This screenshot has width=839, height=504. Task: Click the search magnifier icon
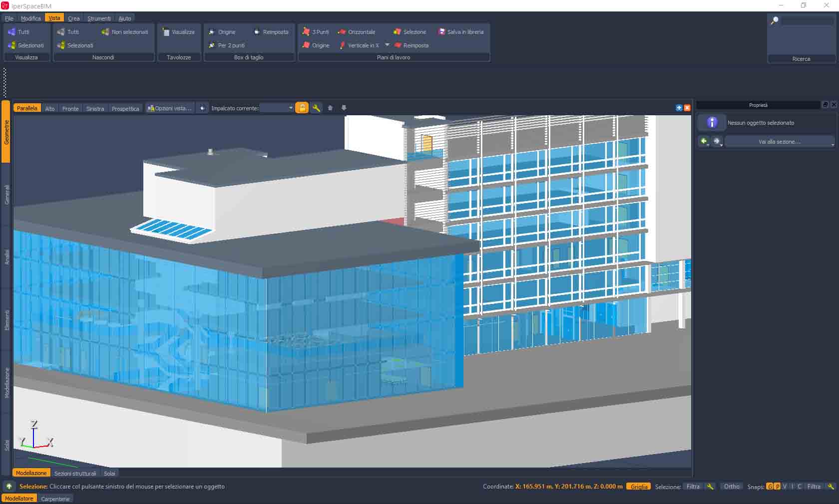pyautogui.click(x=775, y=20)
